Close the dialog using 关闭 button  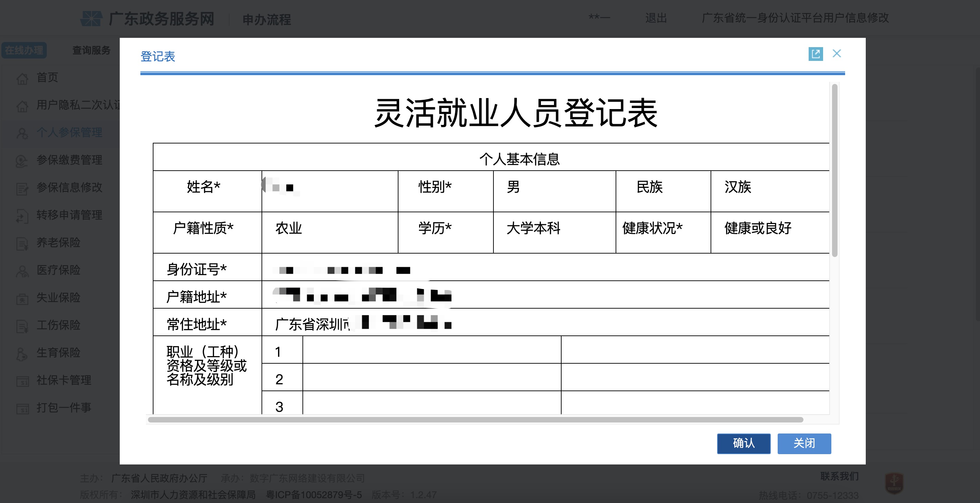pos(804,443)
